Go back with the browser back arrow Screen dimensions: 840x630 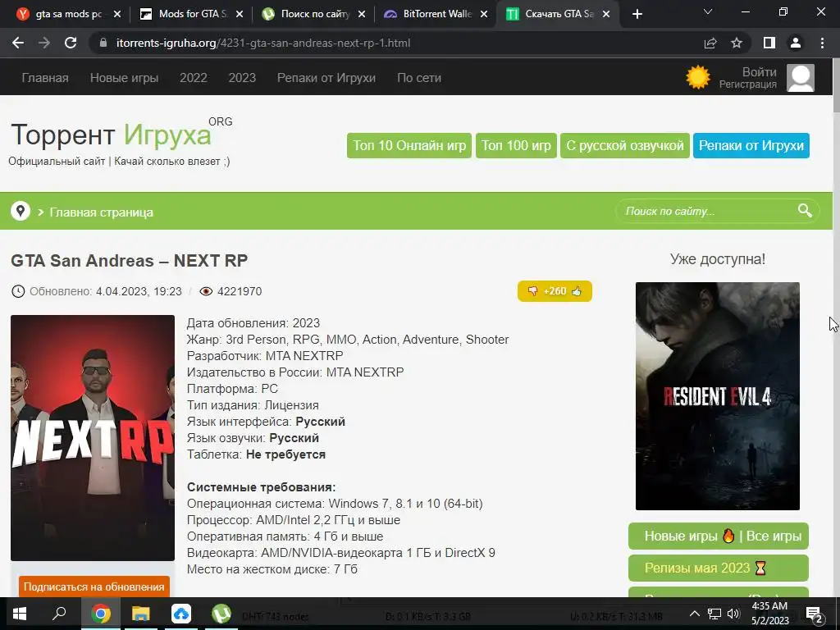tap(18, 43)
